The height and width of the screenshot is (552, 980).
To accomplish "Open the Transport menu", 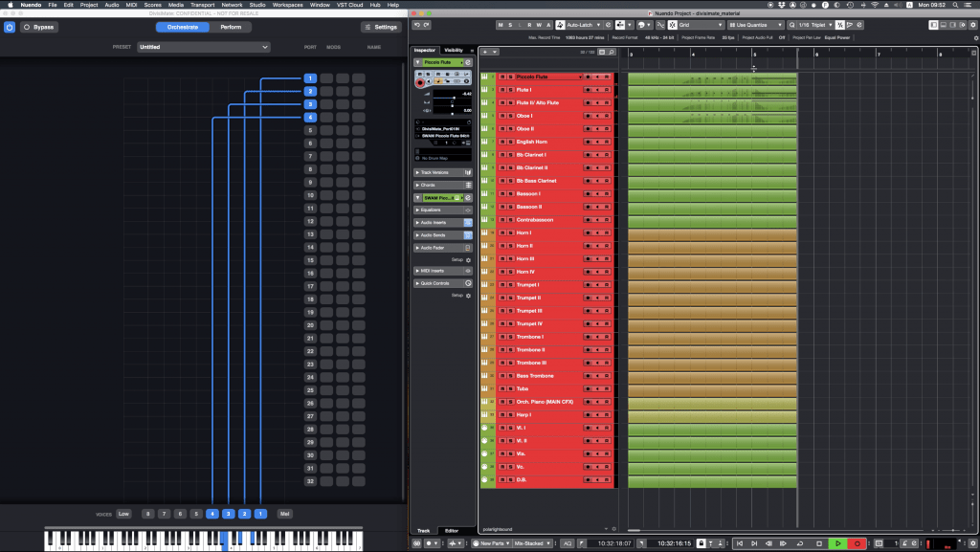I will coord(202,5).
